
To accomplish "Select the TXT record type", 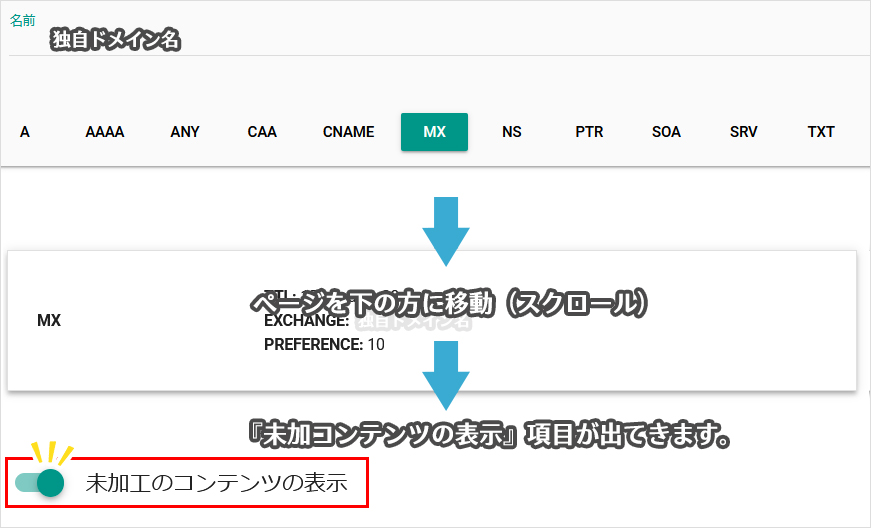I will click(x=821, y=132).
